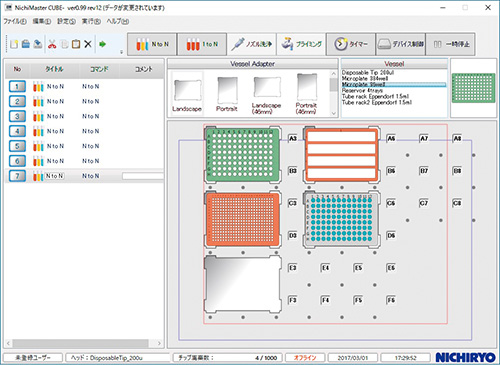Click the Vessel Adapter list down arrow

[334, 113]
